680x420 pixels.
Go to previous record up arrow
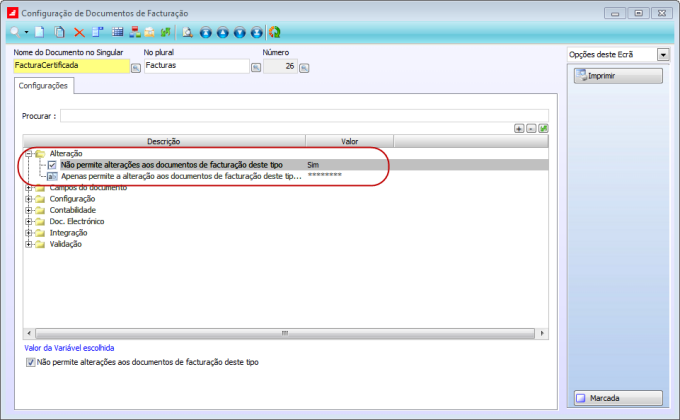[x=222, y=33]
